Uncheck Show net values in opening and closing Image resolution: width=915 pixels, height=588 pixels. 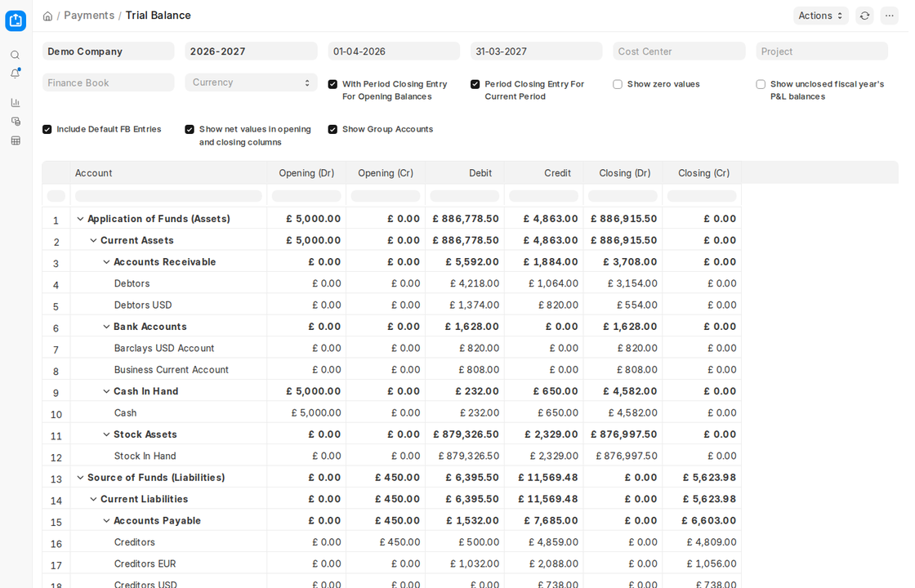coord(190,129)
